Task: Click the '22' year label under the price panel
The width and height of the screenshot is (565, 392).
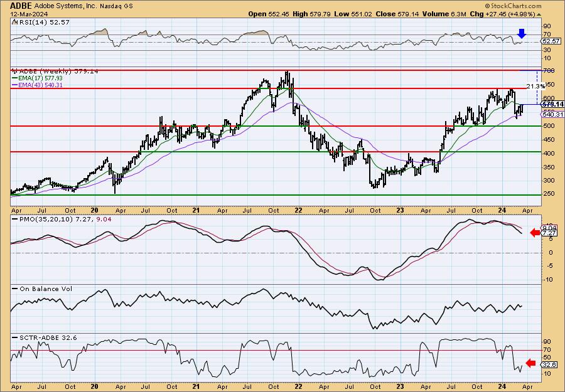Action: pyautogui.click(x=298, y=210)
